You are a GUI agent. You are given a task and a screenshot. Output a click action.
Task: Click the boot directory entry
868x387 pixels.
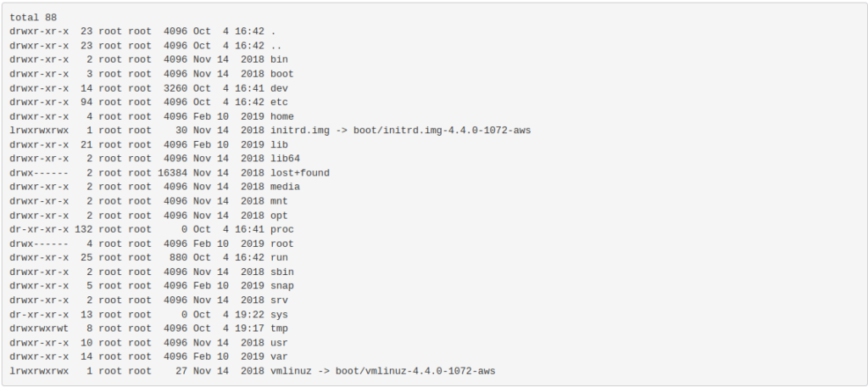point(281,75)
